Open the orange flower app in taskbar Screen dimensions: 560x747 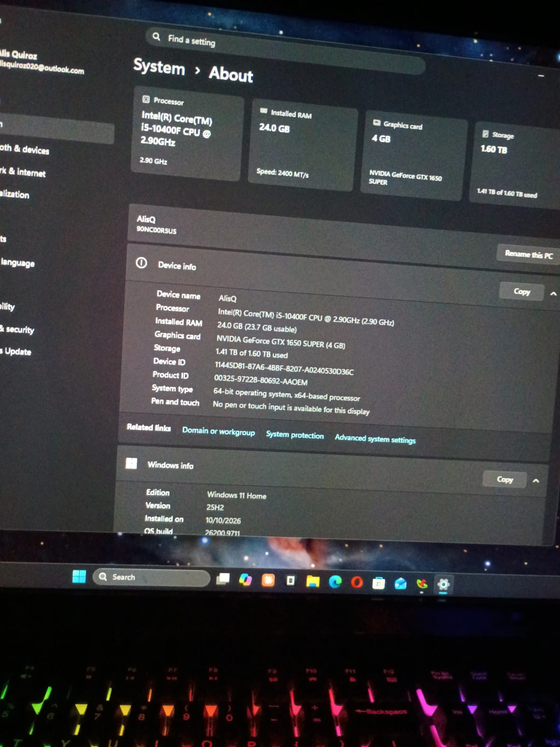click(x=268, y=580)
